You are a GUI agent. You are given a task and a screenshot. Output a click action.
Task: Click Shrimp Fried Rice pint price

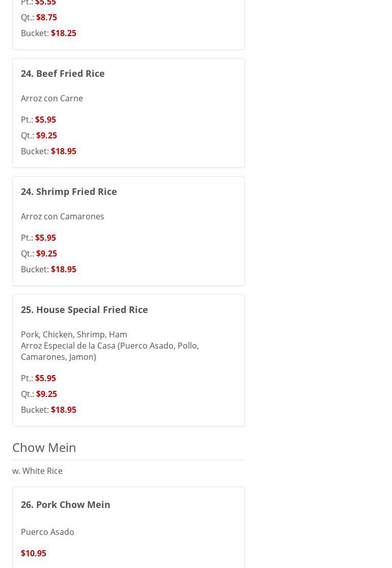(45, 238)
